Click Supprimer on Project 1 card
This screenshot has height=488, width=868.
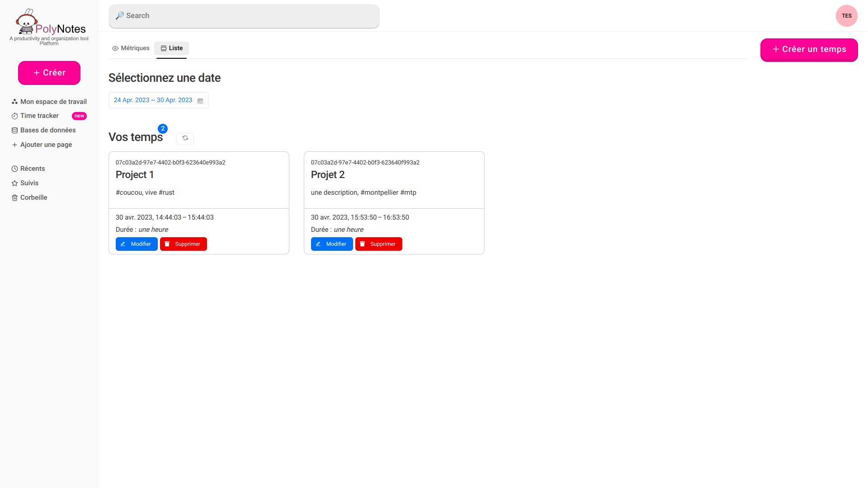[x=183, y=244]
